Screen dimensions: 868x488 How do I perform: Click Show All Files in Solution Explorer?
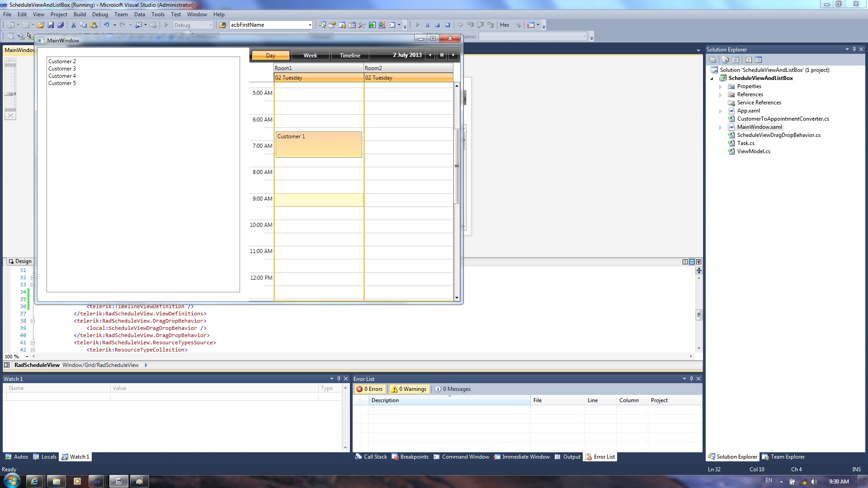click(x=726, y=60)
